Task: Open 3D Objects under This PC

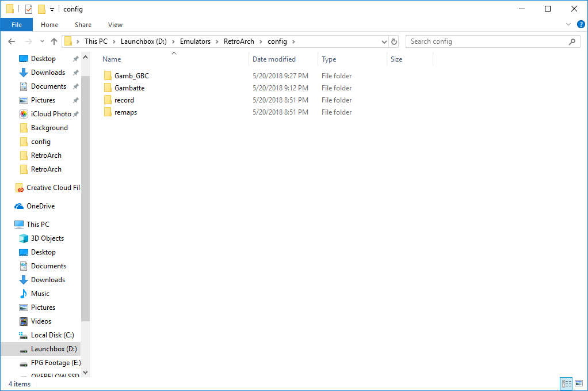Action: 47,238
